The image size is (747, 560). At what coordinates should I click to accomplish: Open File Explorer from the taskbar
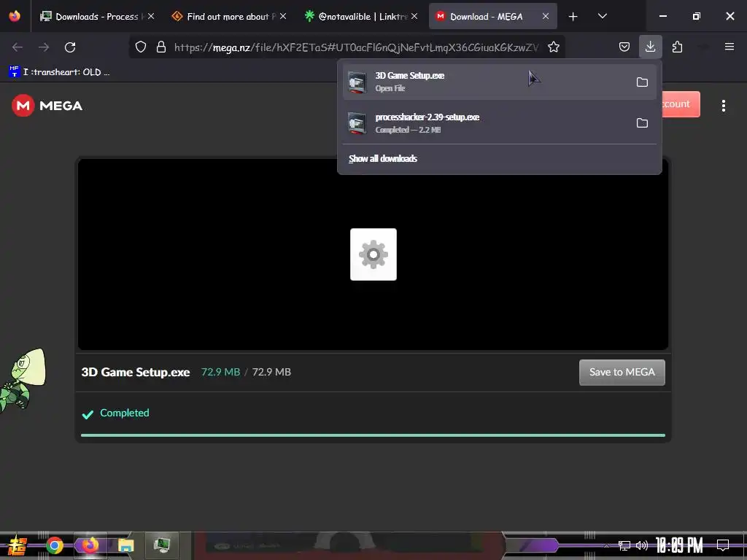coord(125,545)
